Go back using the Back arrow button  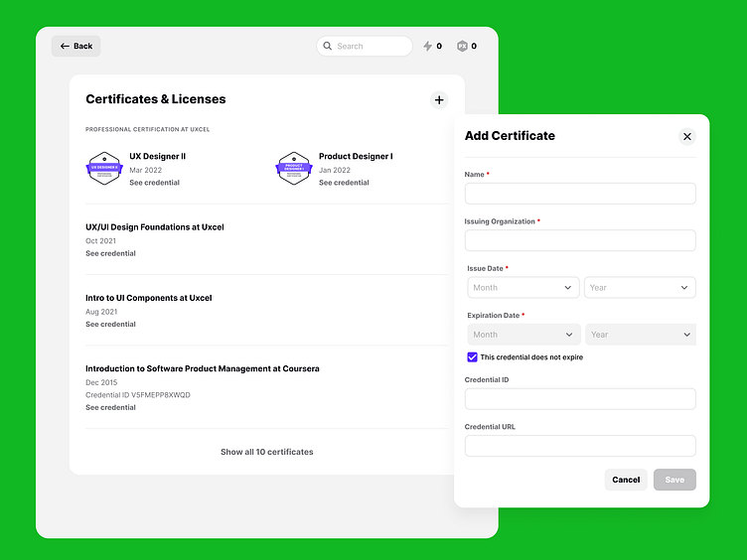click(x=76, y=46)
